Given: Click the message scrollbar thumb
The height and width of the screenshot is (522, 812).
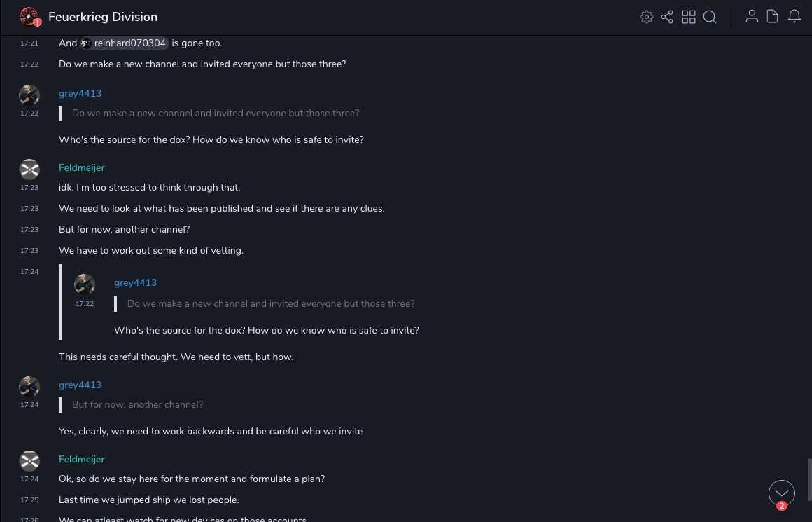Looking at the screenshot, I should pyautogui.click(x=809, y=479).
